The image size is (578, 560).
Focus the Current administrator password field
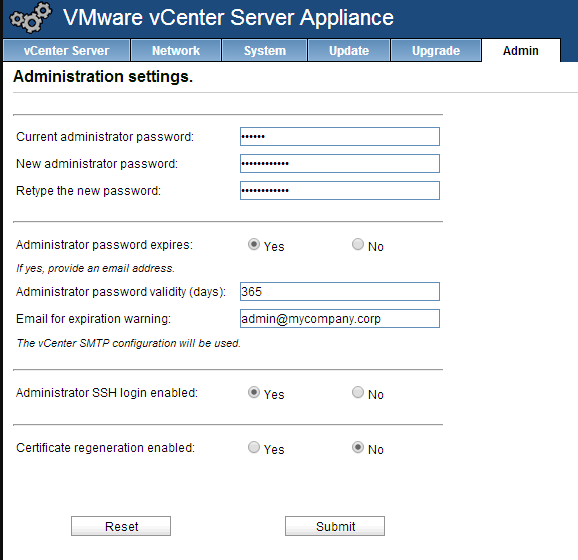pyautogui.click(x=340, y=136)
